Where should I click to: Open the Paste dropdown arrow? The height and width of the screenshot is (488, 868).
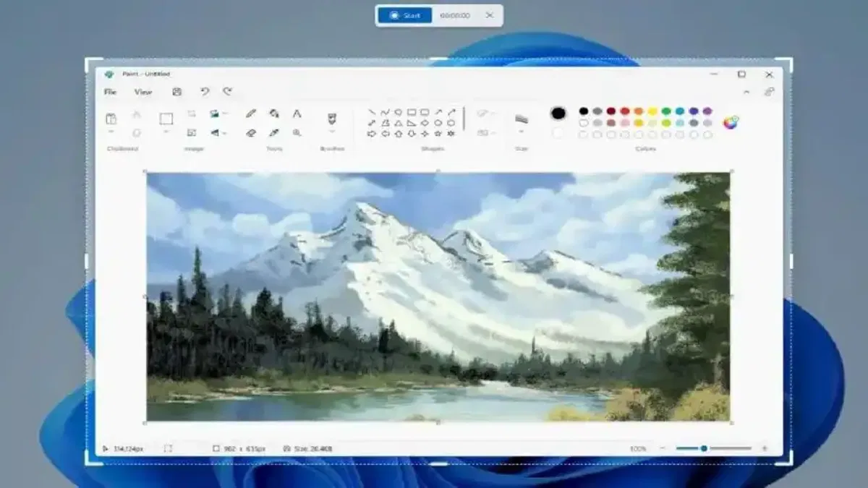(111, 132)
